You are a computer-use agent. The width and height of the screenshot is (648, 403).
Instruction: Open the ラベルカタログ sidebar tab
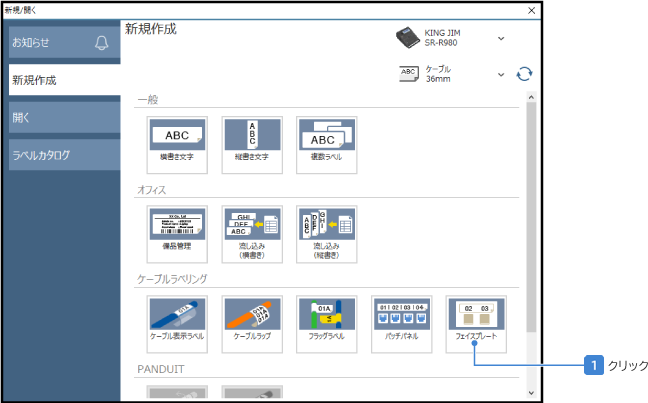tap(64, 155)
